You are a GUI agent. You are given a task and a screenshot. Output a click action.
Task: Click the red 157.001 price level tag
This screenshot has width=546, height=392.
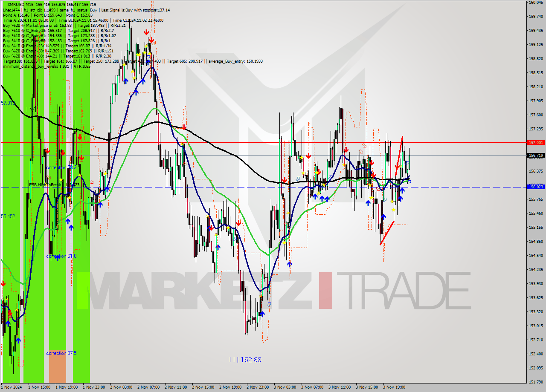point(536,143)
